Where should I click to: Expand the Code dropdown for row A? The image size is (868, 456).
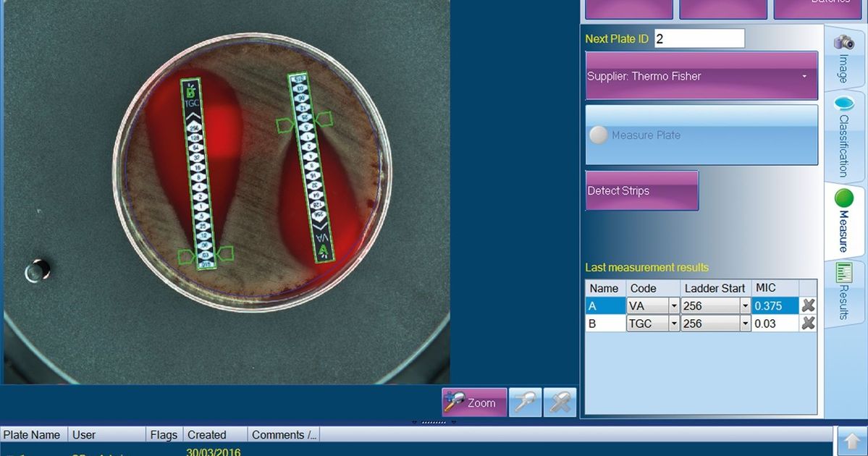(674, 305)
